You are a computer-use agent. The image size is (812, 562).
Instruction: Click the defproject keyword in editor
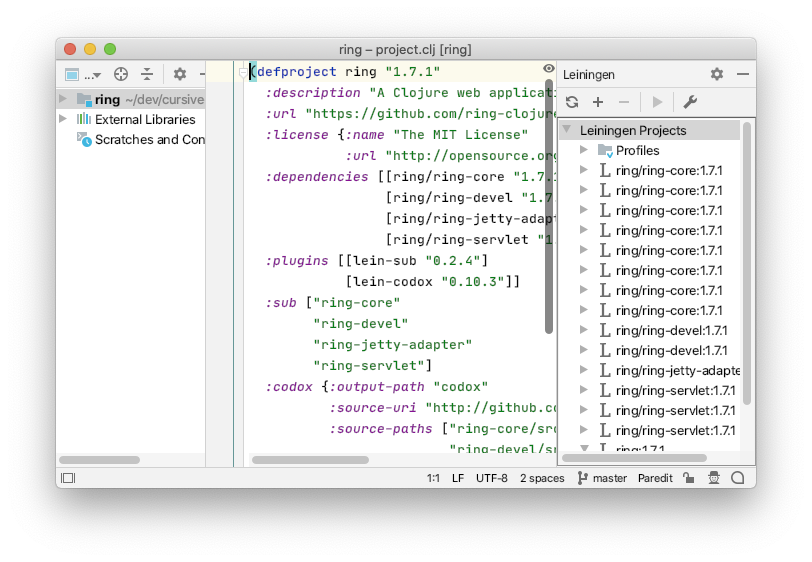(x=297, y=71)
